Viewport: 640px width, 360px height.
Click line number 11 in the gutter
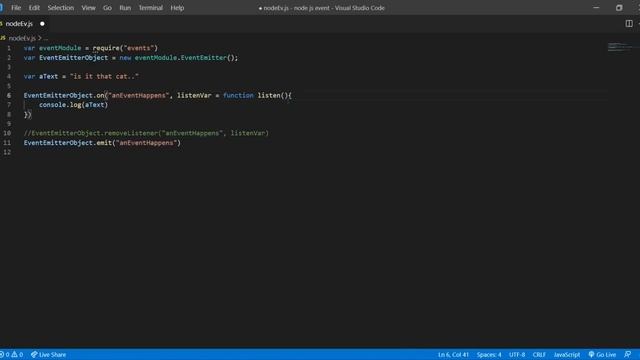tap(7, 143)
